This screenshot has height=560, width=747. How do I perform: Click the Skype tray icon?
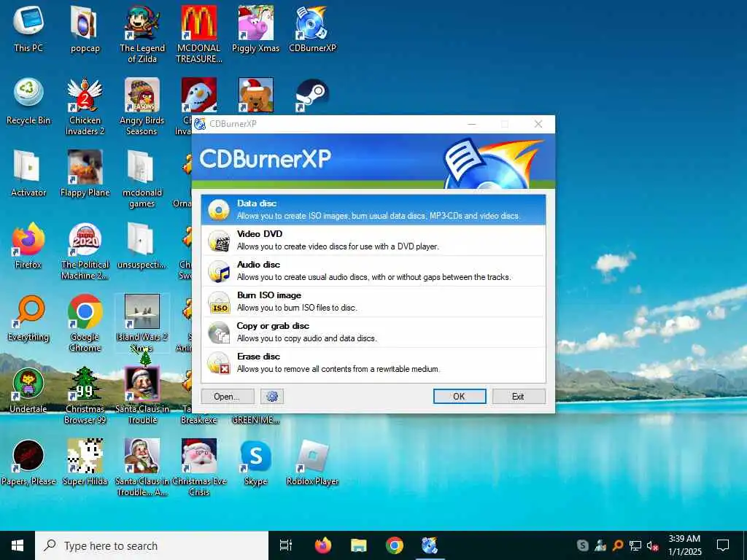pyautogui.click(x=582, y=545)
